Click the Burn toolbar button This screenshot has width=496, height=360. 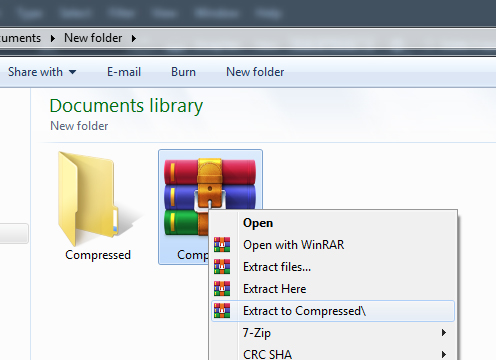pos(183,72)
